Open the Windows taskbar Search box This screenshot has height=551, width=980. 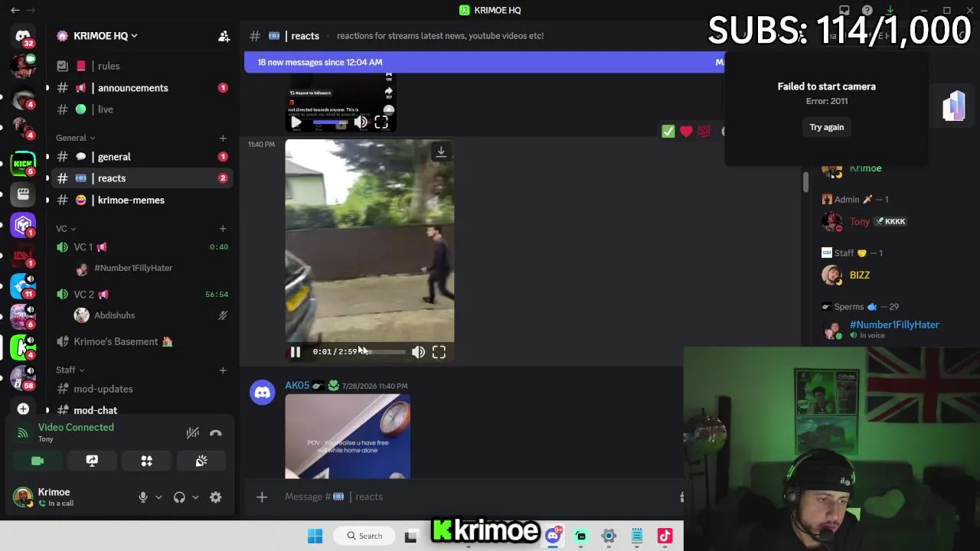click(364, 536)
